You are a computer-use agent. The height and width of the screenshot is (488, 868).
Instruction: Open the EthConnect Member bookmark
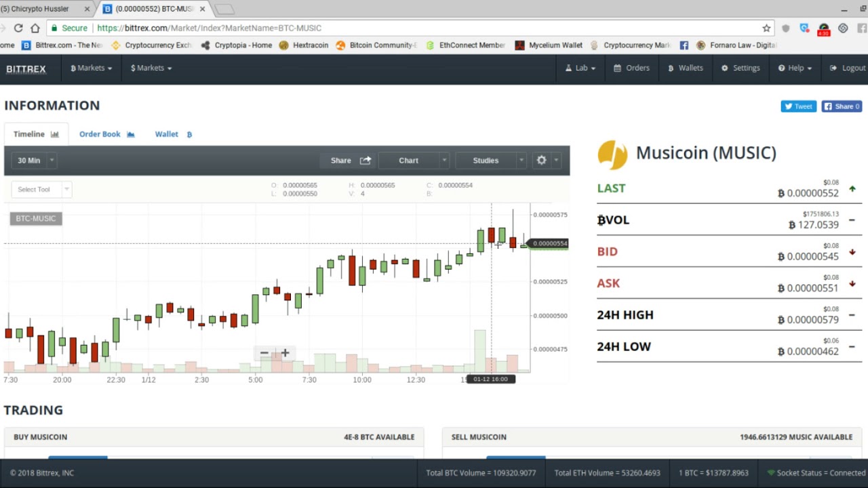coord(466,45)
